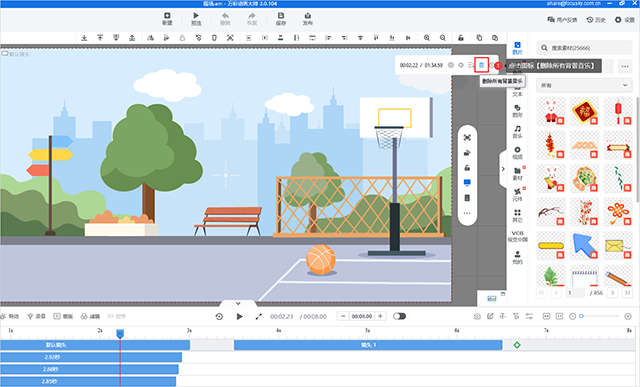Click the timeline zoom slider handle
This screenshot has height=387, width=640.
[x=581, y=316]
